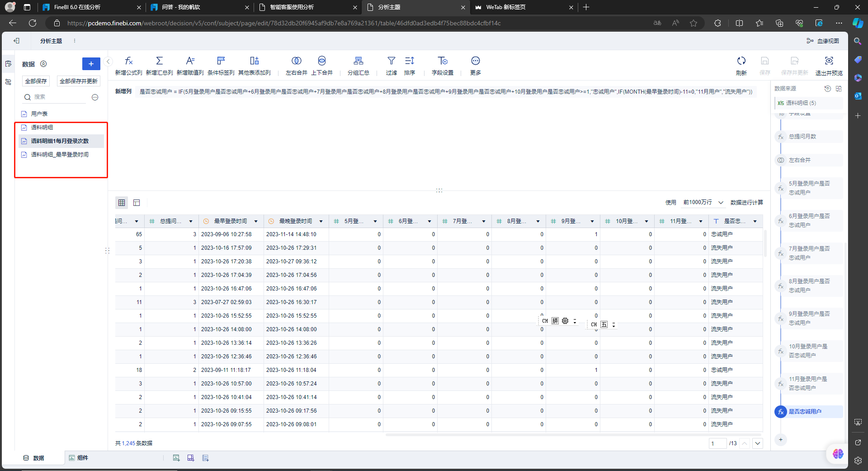Select the 新增赋值列 assign value tool
Viewport: 868px width, 471px height.
[x=190, y=66]
